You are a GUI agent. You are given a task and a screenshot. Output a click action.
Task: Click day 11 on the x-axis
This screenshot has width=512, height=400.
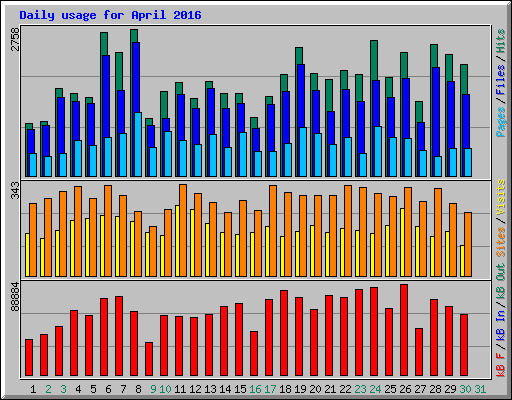(x=180, y=389)
